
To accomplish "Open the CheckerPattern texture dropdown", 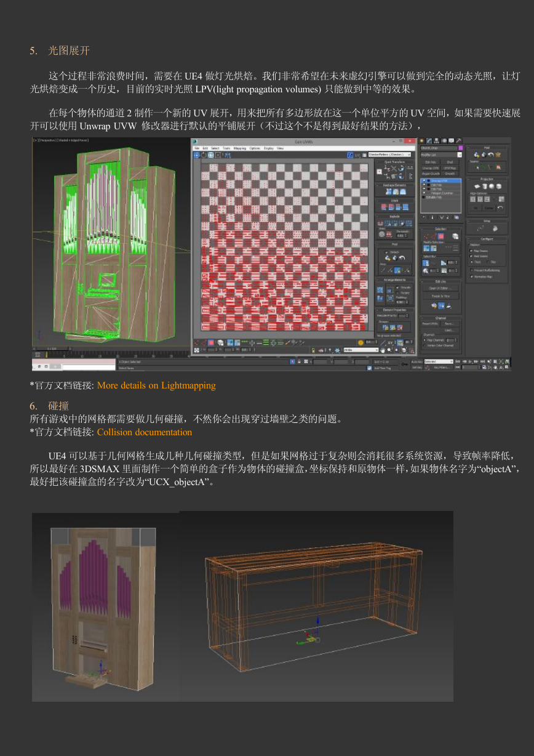I will (390, 155).
